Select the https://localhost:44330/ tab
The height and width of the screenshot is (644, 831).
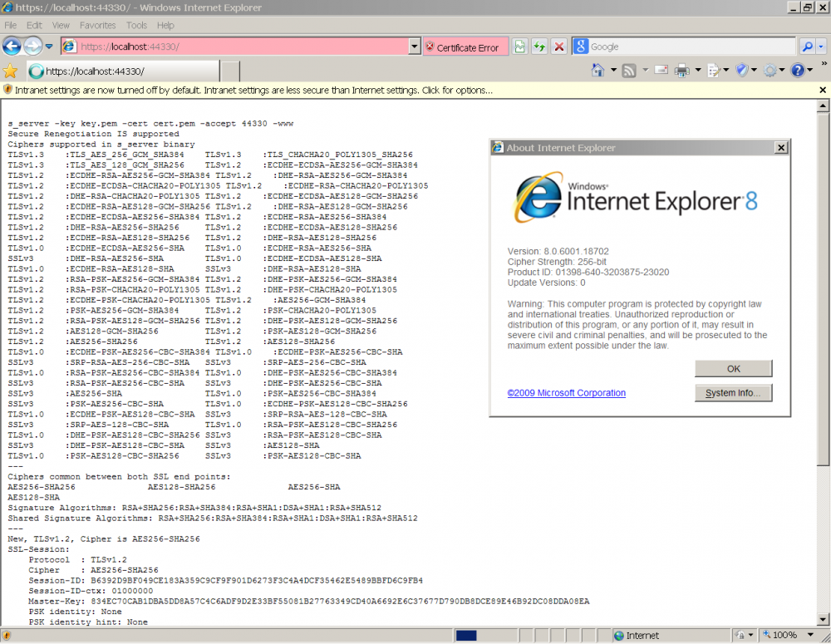[x=123, y=71]
